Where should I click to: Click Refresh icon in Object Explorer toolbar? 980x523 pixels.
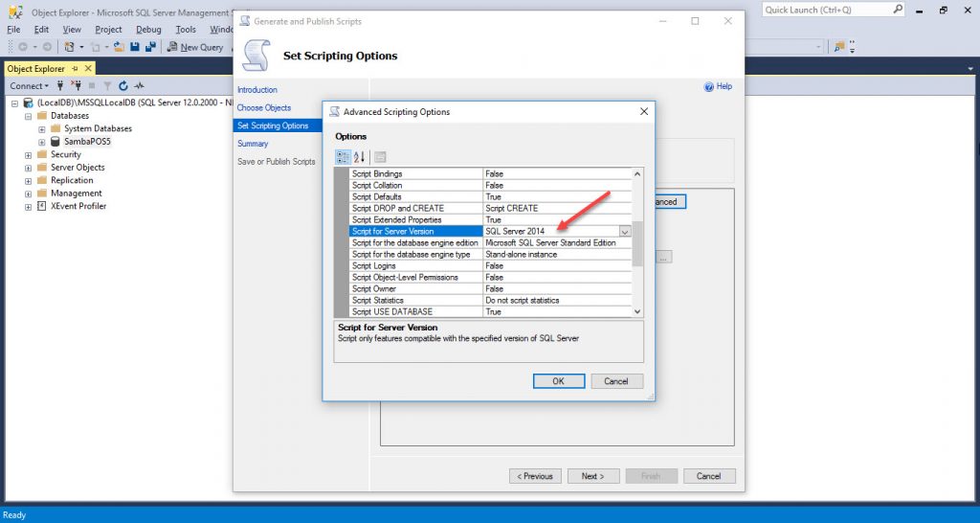click(x=123, y=85)
